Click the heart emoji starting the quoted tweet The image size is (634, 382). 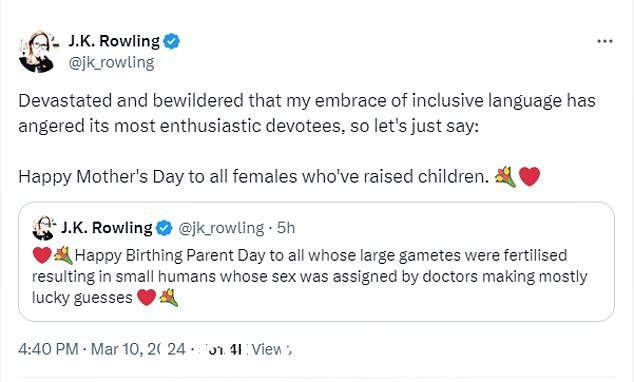coord(42,255)
